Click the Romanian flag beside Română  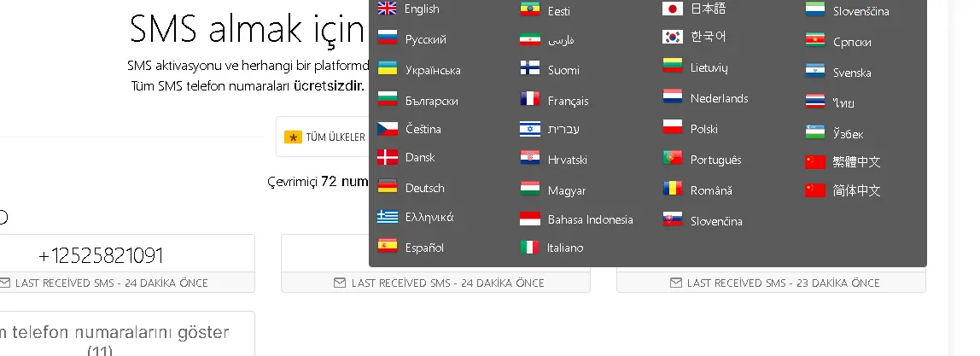[x=673, y=188]
